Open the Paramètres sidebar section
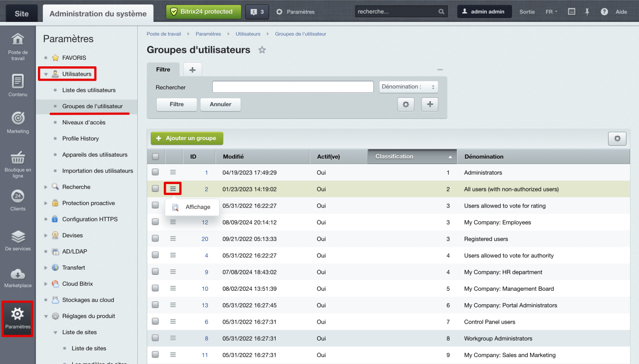 pyautogui.click(x=17, y=319)
